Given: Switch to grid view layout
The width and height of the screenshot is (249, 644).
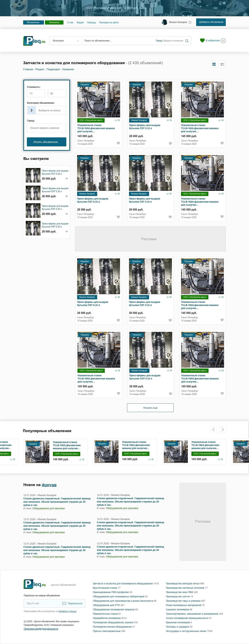Looking at the screenshot, I should coord(214,64).
